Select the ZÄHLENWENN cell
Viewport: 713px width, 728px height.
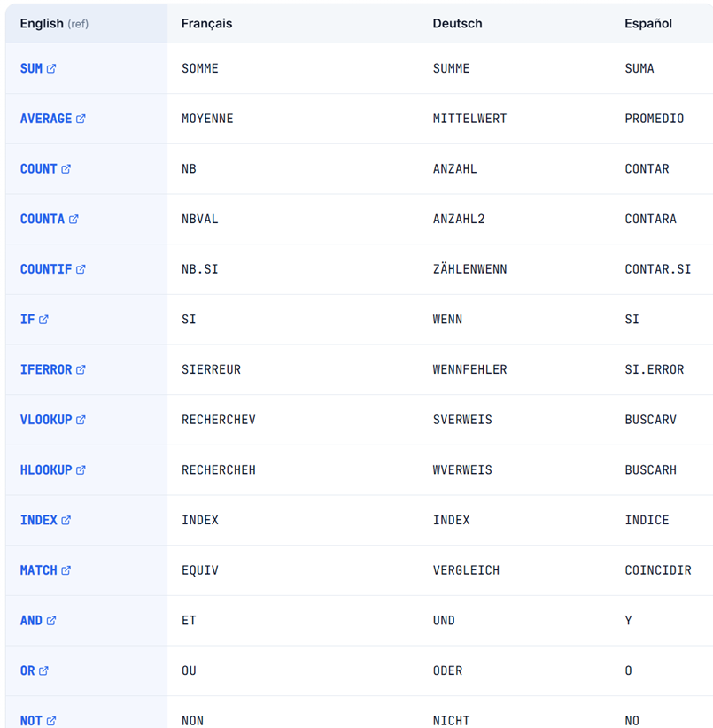point(515,269)
